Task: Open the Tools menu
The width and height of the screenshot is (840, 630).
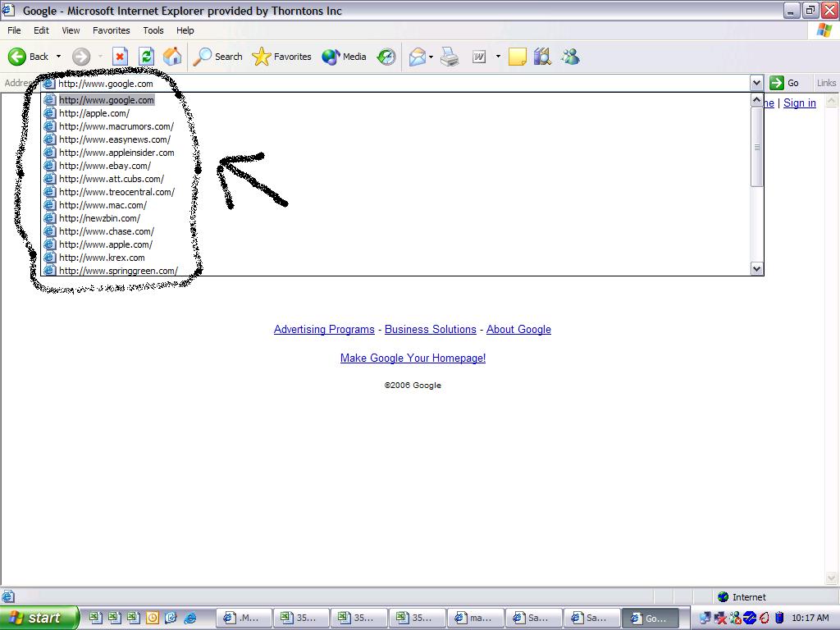Action: (x=153, y=30)
